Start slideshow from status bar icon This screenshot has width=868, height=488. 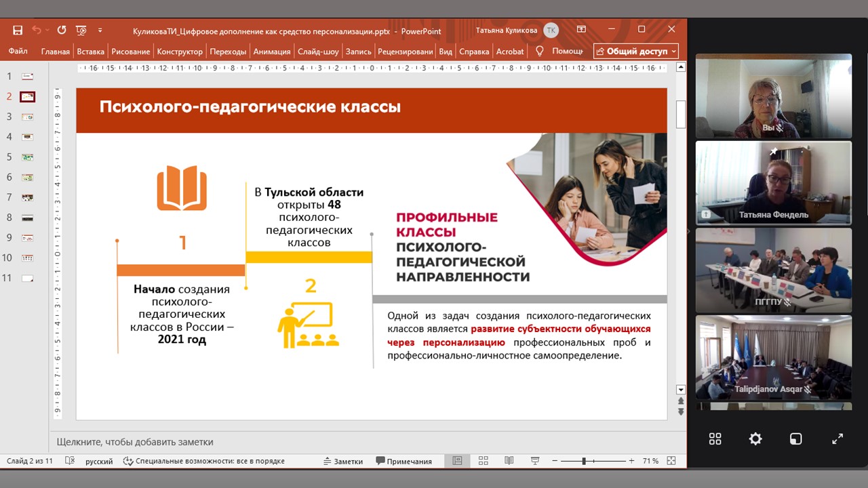(x=534, y=461)
